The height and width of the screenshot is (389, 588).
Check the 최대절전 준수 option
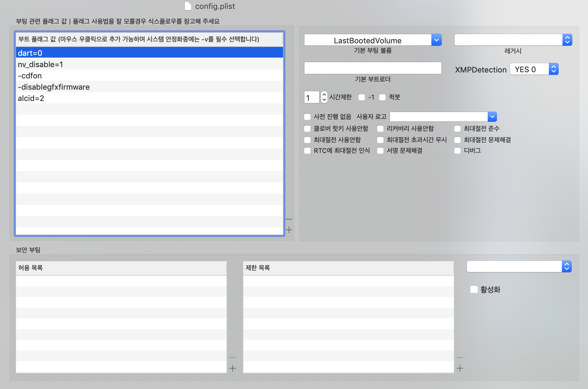point(457,129)
